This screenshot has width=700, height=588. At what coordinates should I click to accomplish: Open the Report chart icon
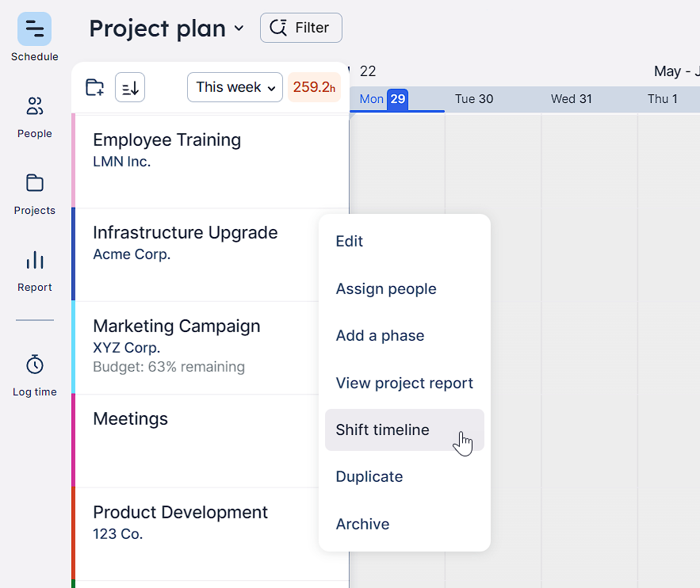(x=35, y=260)
